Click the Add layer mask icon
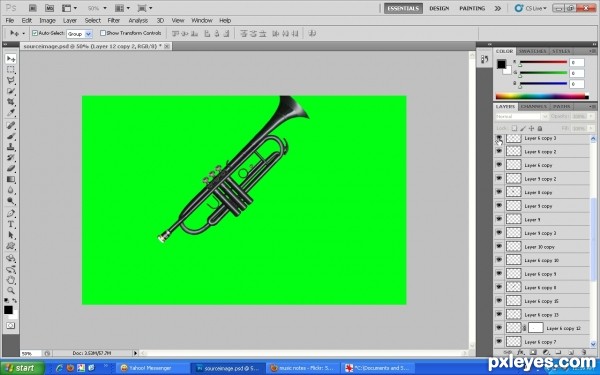 [x=533, y=352]
